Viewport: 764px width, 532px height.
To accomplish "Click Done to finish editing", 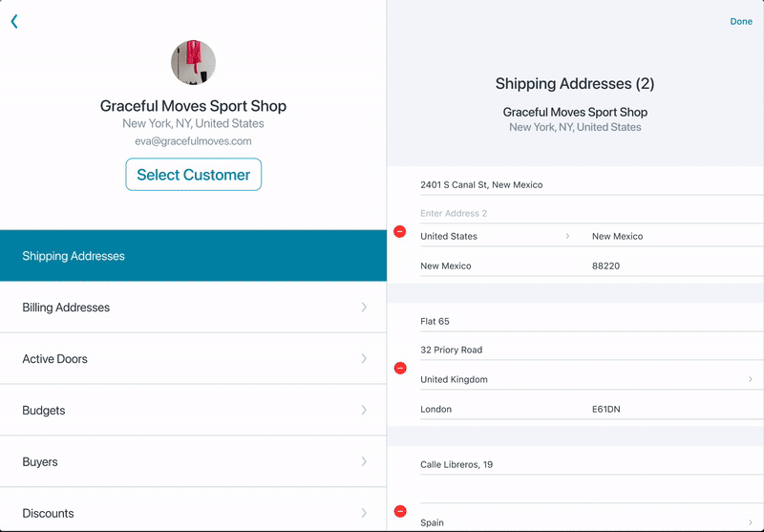I will click(740, 21).
